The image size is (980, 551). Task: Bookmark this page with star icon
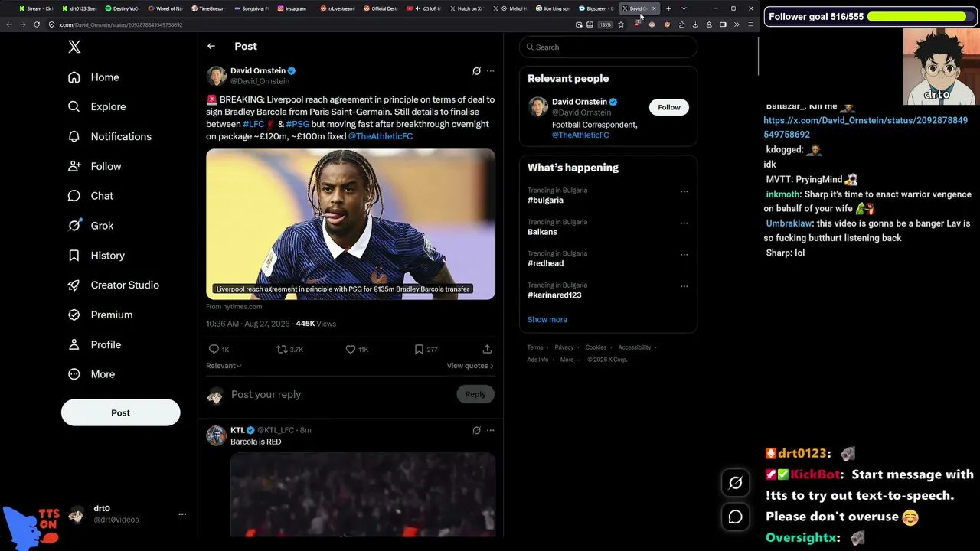621,24
